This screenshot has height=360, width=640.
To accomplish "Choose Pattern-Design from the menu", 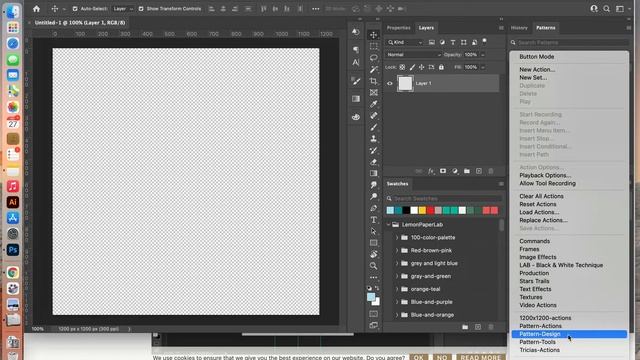I will tap(569, 334).
